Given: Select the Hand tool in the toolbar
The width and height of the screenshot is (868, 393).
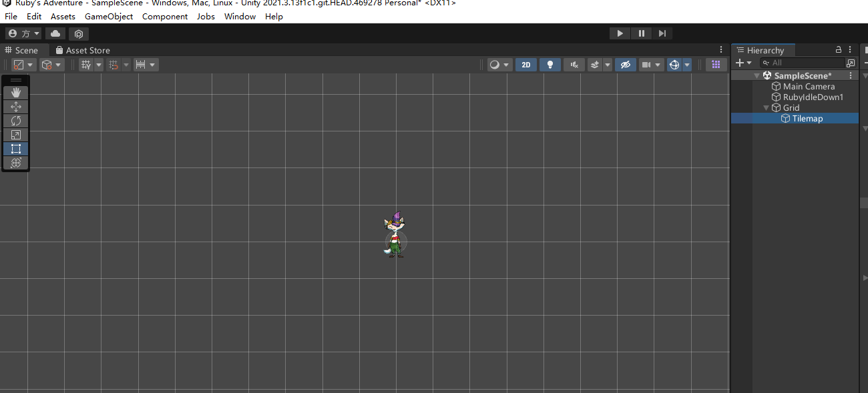Looking at the screenshot, I should click(15, 93).
